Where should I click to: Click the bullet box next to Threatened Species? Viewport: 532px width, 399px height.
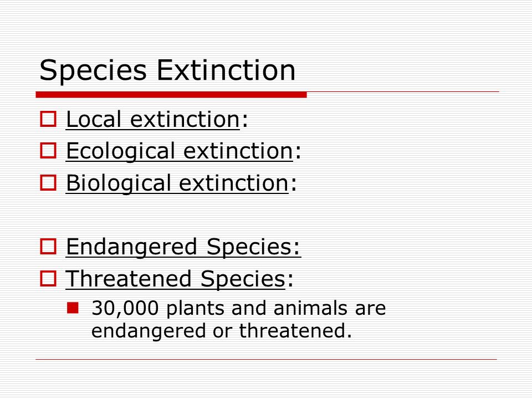point(48,278)
